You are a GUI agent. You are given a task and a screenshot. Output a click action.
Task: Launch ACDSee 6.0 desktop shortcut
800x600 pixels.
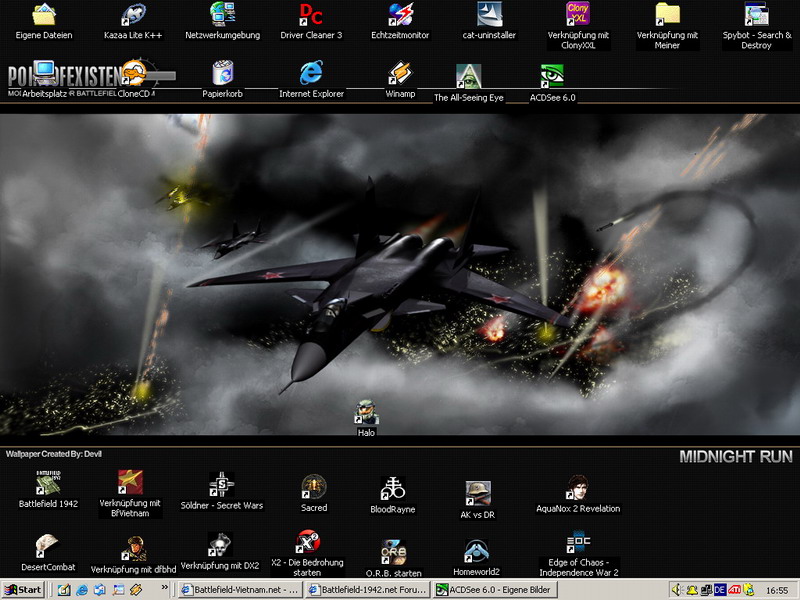pos(552,77)
